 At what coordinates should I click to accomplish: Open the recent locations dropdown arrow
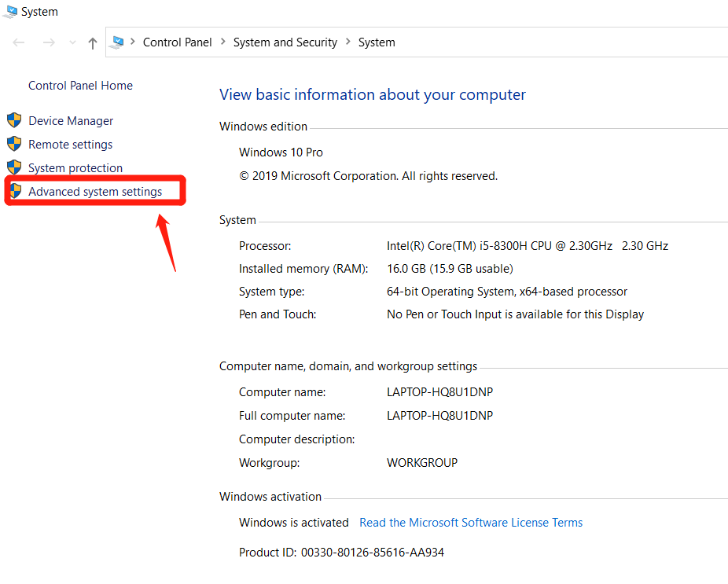(72, 42)
